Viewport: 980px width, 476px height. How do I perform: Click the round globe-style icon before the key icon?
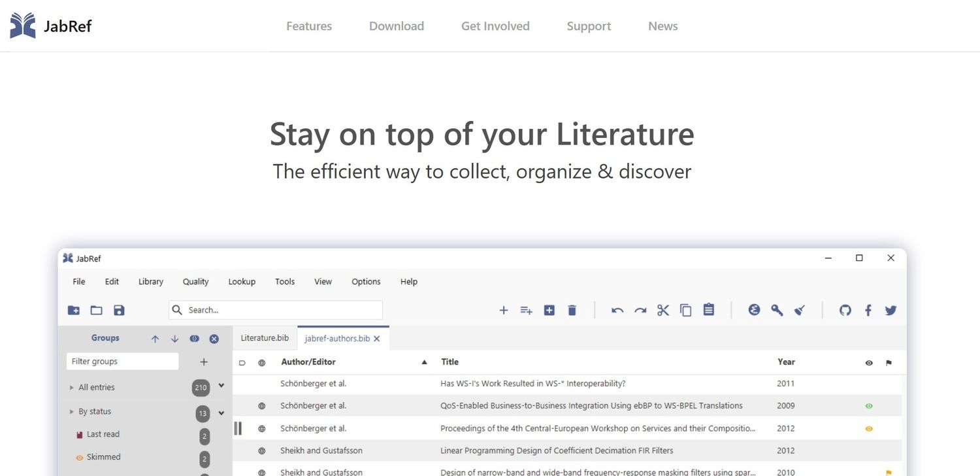(x=754, y=310)
